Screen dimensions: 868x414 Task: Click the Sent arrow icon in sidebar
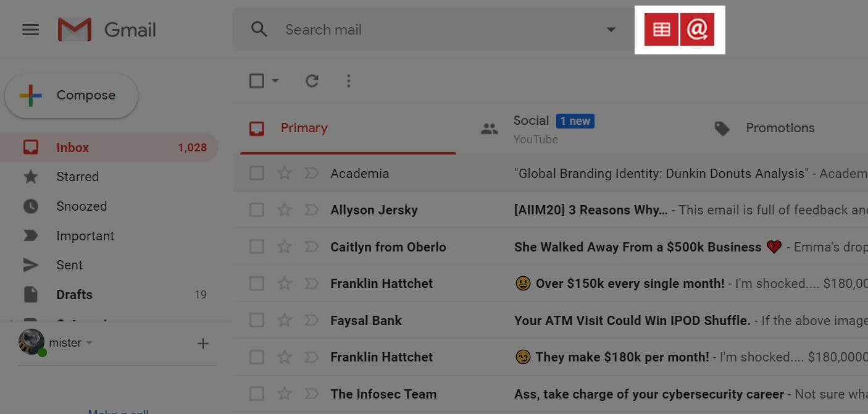coord(30,265)
